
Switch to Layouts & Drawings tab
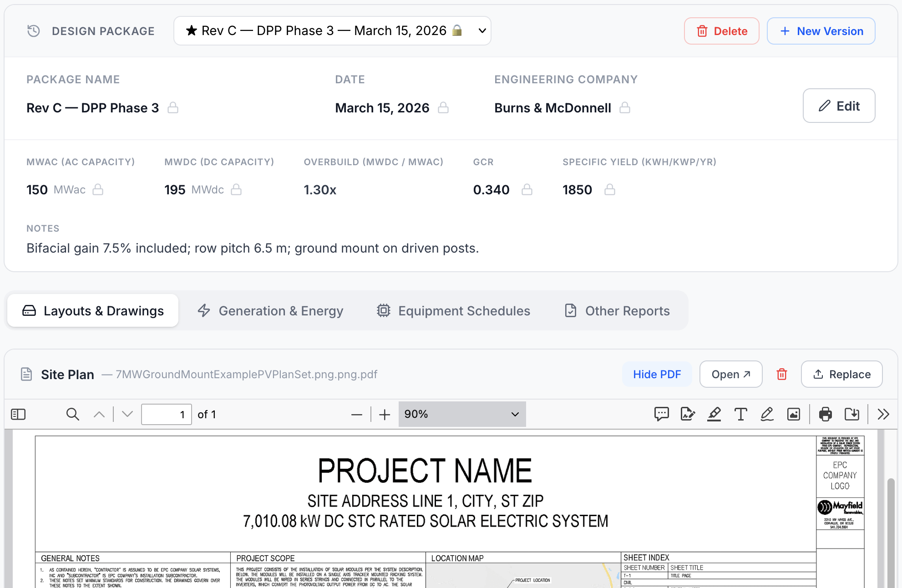click(x=93, y=310)
